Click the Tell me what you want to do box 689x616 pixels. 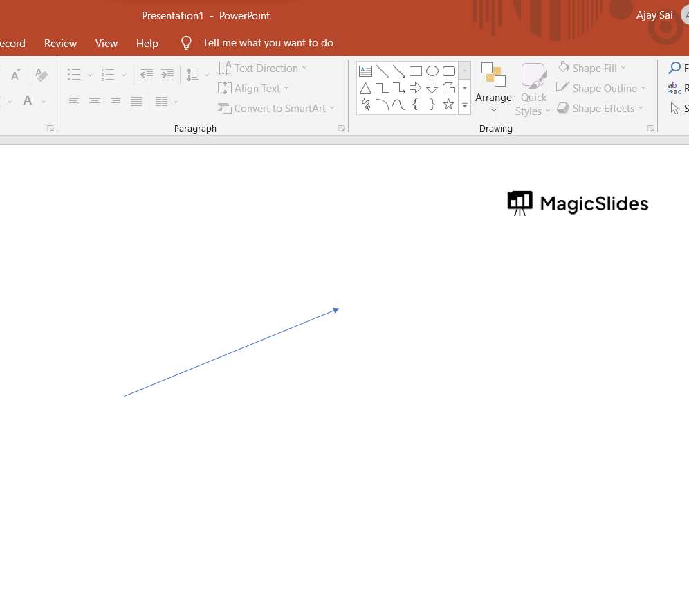pos(268,43)
